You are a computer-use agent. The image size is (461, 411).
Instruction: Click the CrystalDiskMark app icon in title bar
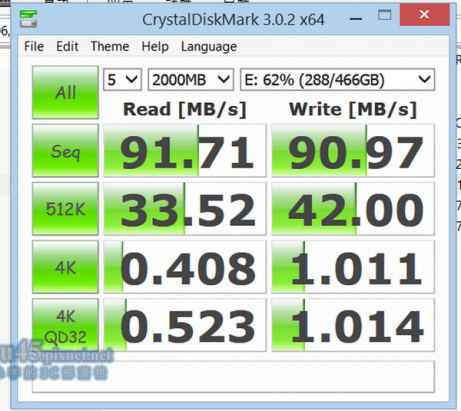(28, 19)
